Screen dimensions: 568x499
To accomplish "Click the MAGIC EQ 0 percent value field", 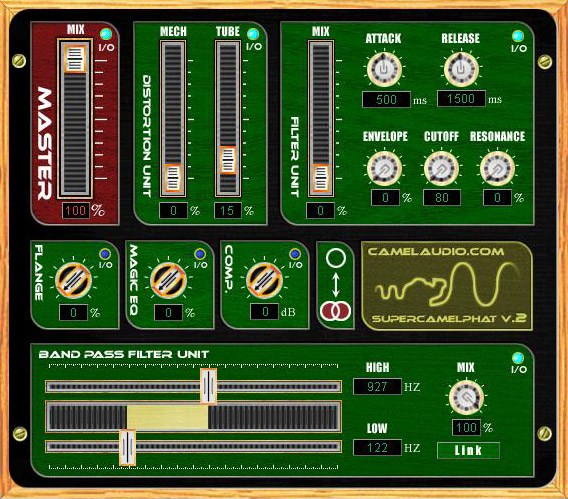I will [168, 313].
